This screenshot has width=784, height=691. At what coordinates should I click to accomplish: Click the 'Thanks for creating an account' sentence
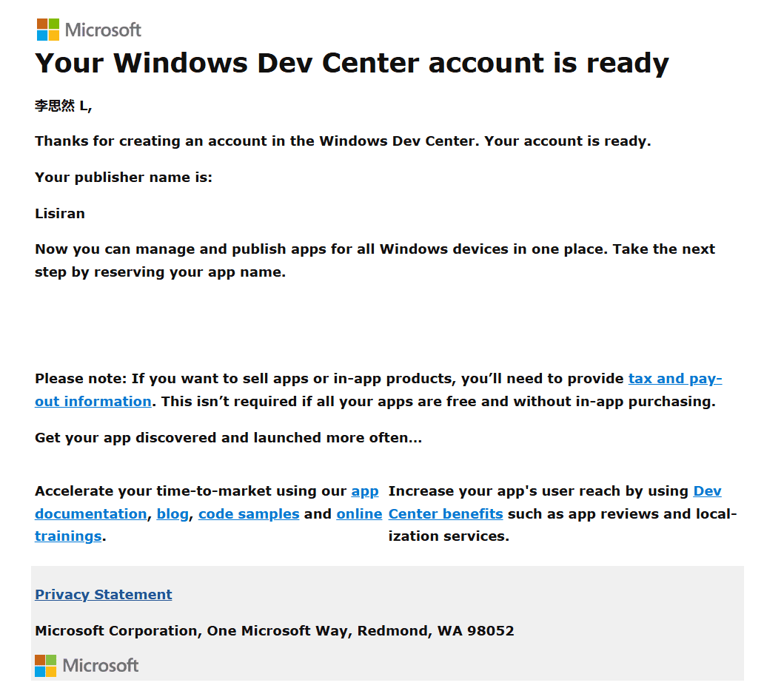pyautogui.click(x=342, y=141)
